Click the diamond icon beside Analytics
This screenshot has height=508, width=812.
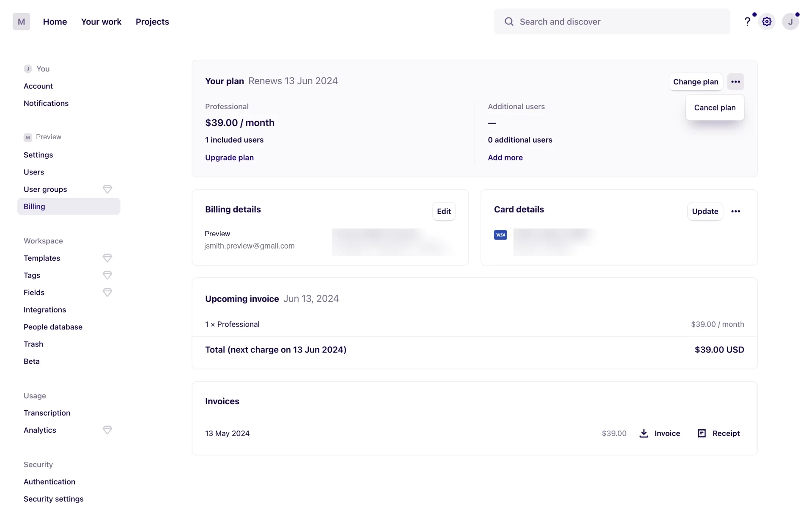point(107,430)
